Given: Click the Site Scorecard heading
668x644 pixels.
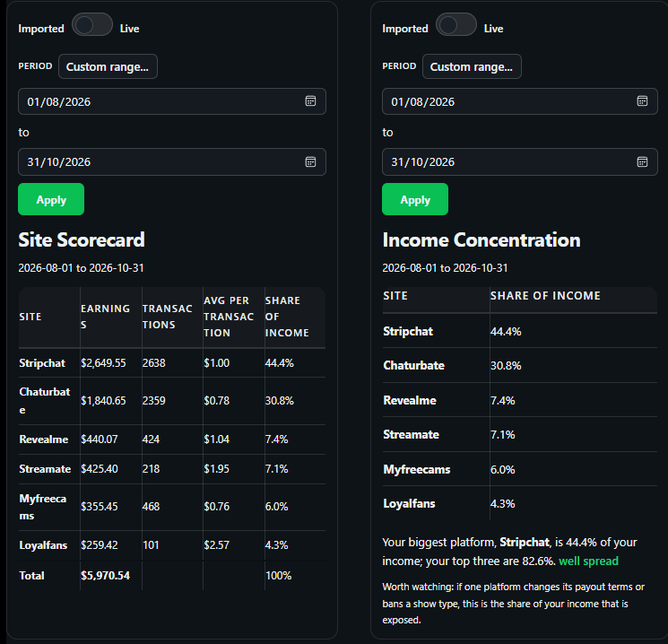Looking at the screenshot, I should tap(82, 240).
